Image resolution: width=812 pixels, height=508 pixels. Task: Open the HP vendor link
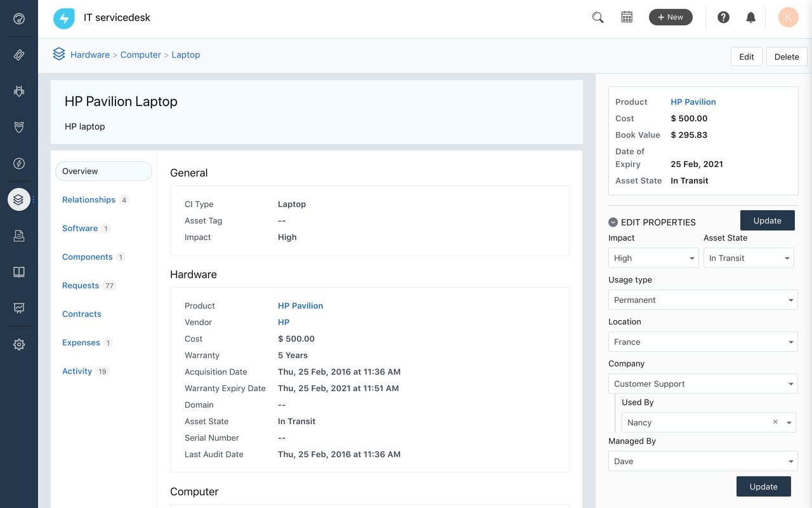[284, 322]
